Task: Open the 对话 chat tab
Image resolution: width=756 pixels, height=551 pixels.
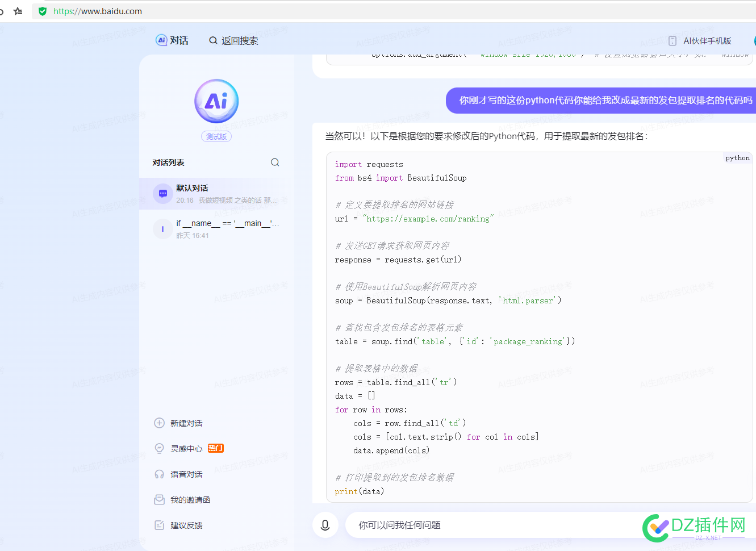Action: (172, 40)
